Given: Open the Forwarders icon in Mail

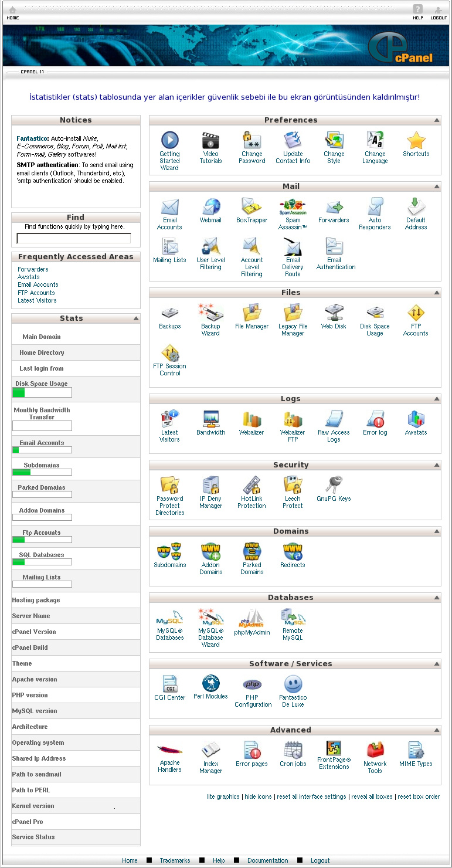Looking at the screenshot, I should tap(334, 207).
